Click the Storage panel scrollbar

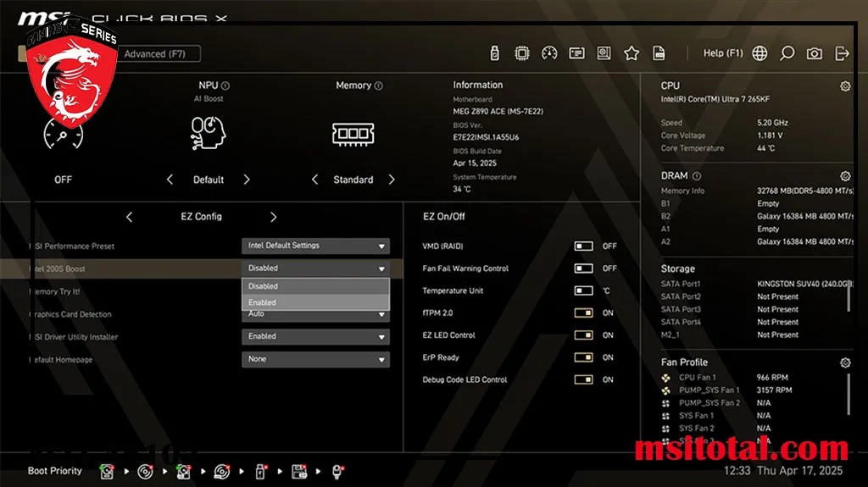pos(849,296)
